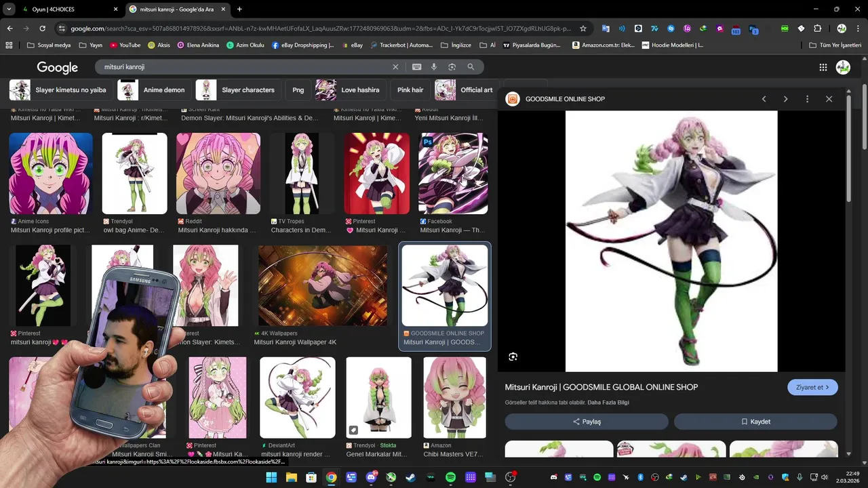
Task: Open the Windows Start menu
Action: 271,477
